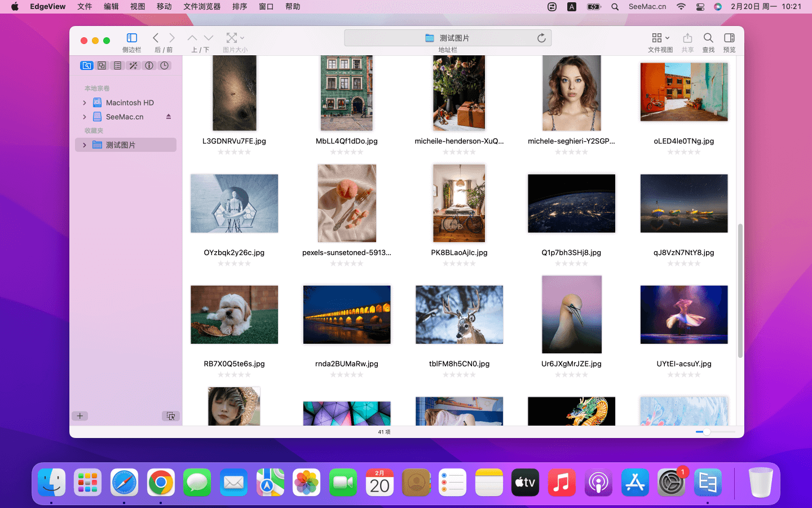Select SeeMac.cn in the sidebar
Image resolution: width=812 pixels, height=508 pixels.
[x=125, y=117]
